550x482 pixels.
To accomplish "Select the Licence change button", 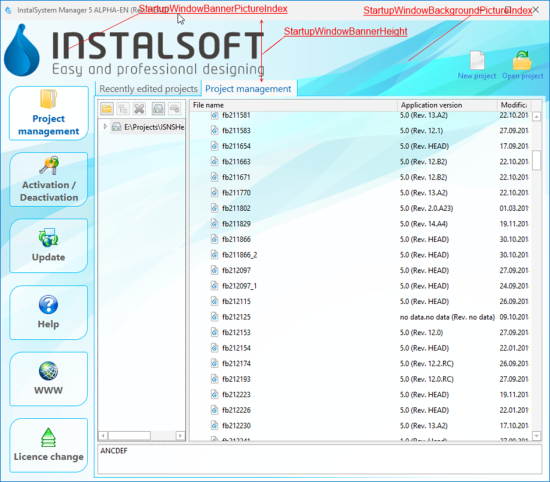I will point(48,445).
